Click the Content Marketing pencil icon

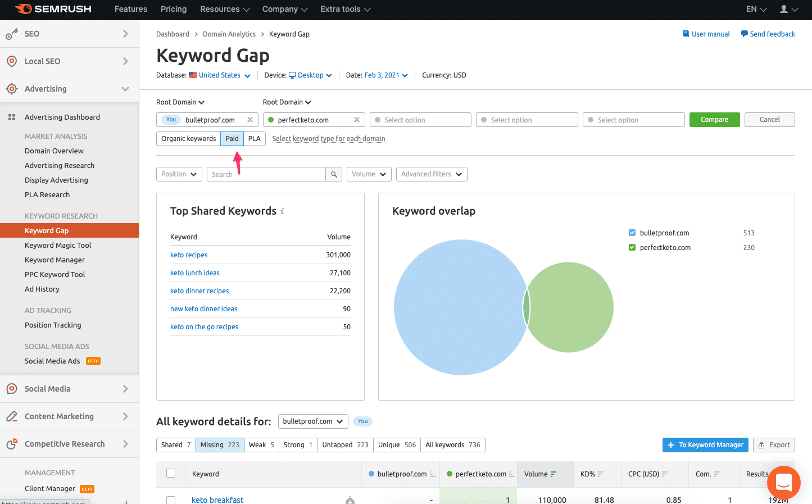(x=12, y=416)
